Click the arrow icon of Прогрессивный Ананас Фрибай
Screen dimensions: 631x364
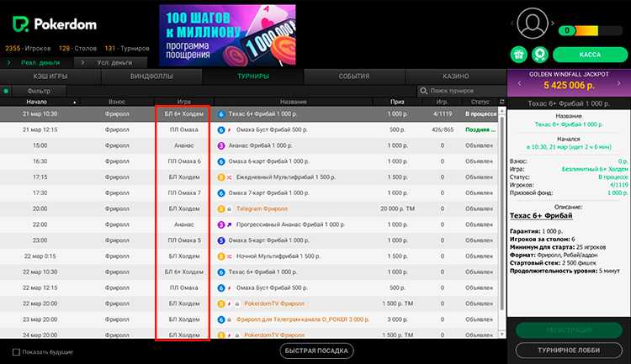(x=230, y=224)
